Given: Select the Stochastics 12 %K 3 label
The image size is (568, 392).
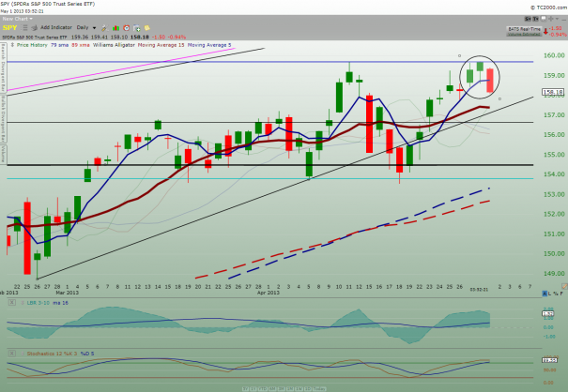Looking at the screenshot, I should point(52,354).
